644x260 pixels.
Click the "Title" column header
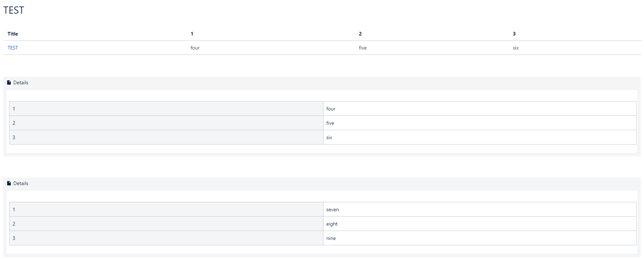point(13,34)
